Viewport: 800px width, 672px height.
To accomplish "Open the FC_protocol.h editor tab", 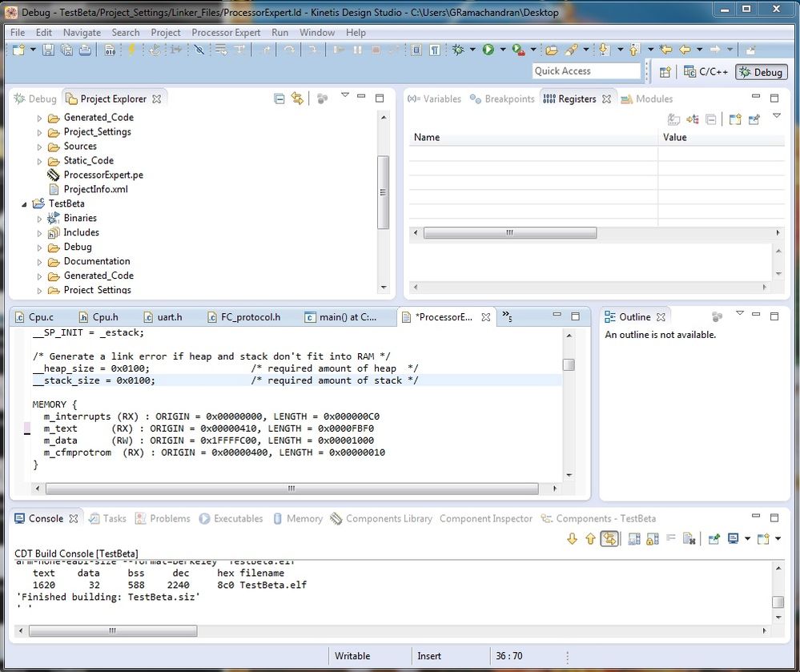I will click(x=244, y=317).
